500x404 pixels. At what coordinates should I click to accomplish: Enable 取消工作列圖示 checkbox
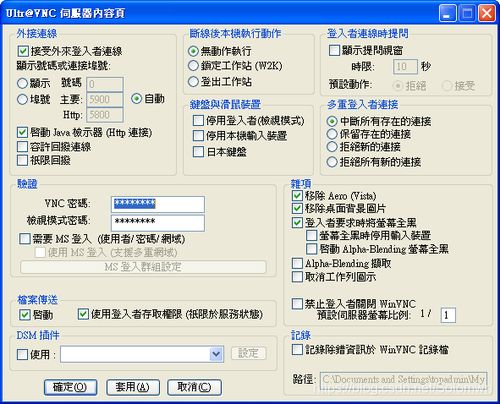297,277
